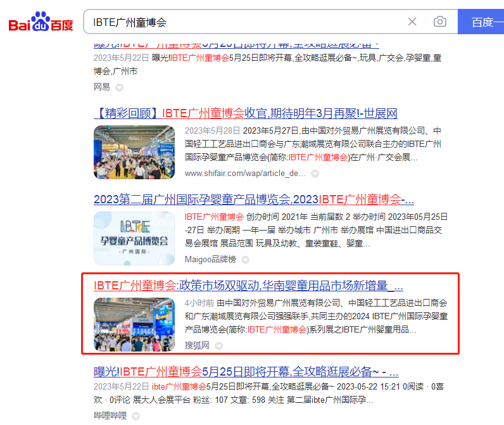The height and width of the screenshot is (425, 504).
Task: Click the Maigoo品牌榜 source label
Action: (x=210, y=260)
